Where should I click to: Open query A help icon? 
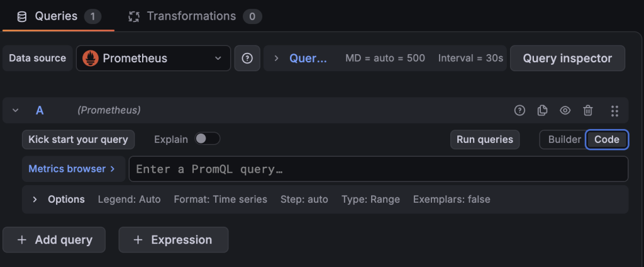[x=519, y=110]
